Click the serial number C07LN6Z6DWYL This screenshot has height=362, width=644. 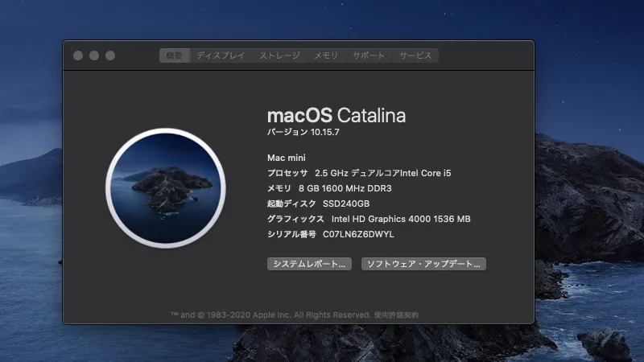pos(358,234)
